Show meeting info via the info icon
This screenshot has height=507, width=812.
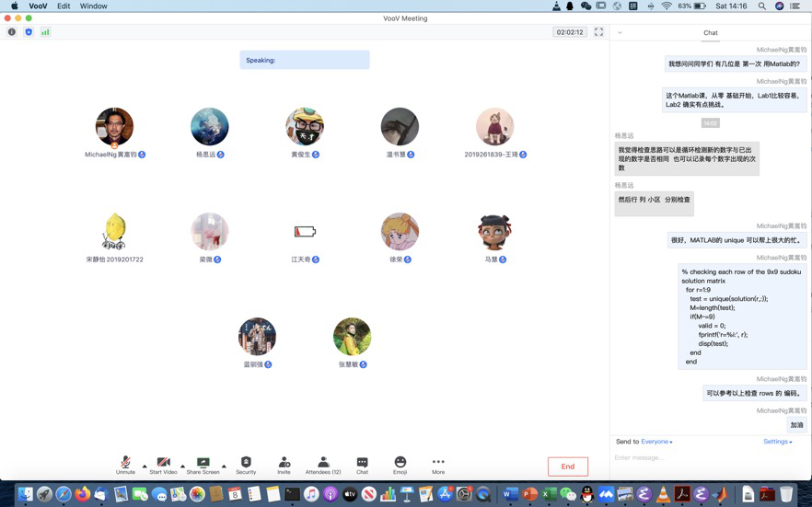(x=12, y=32)
